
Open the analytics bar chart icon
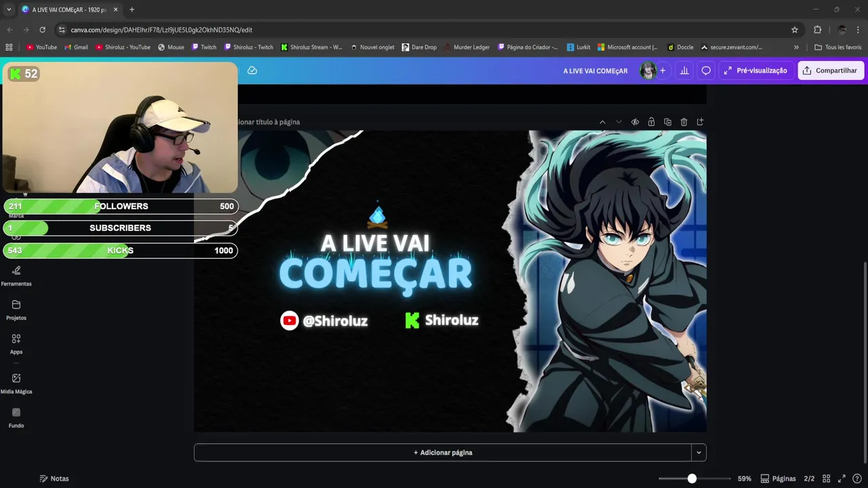click(684, 70)
